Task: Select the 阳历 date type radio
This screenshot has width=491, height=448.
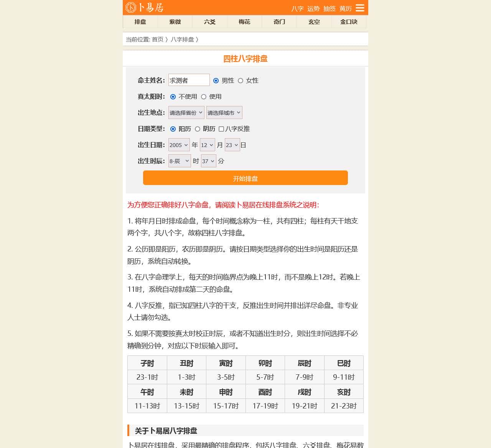Action: [173, 129]
